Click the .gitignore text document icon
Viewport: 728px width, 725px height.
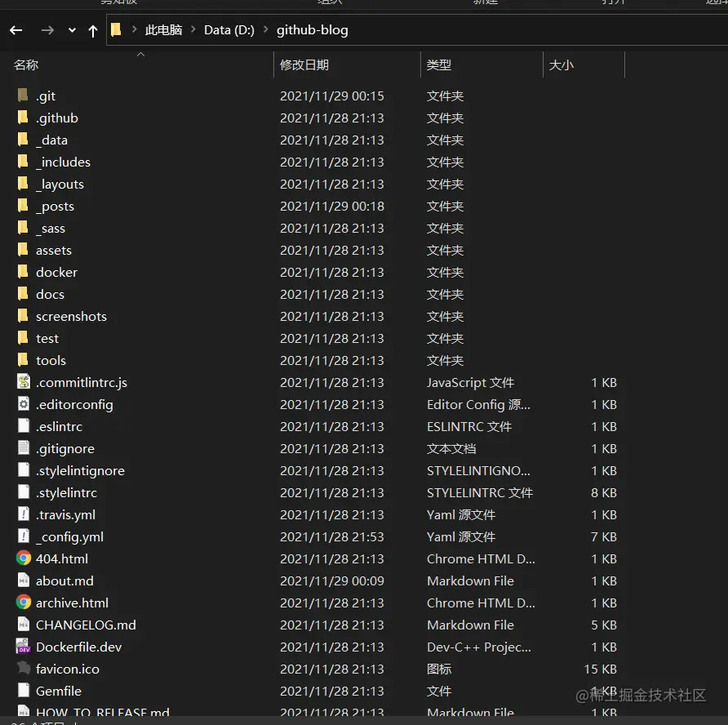(x=23, y=447)
